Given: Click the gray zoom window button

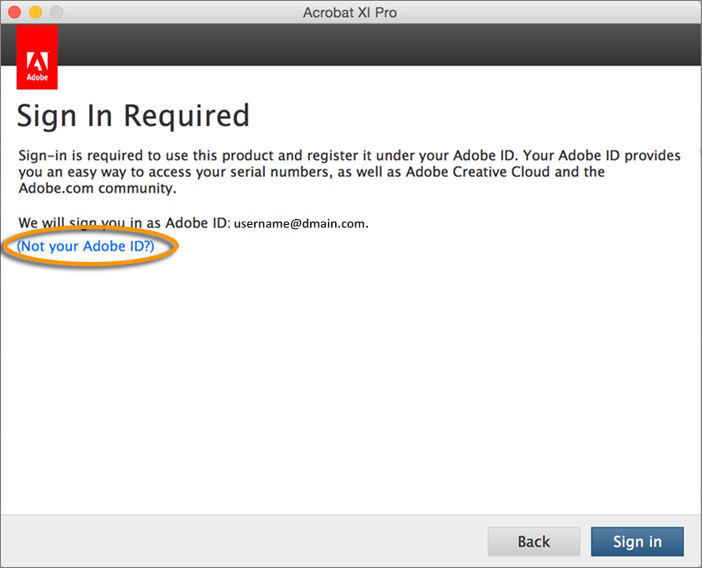Looking at the screenshot, I should [x=55, y=12].
